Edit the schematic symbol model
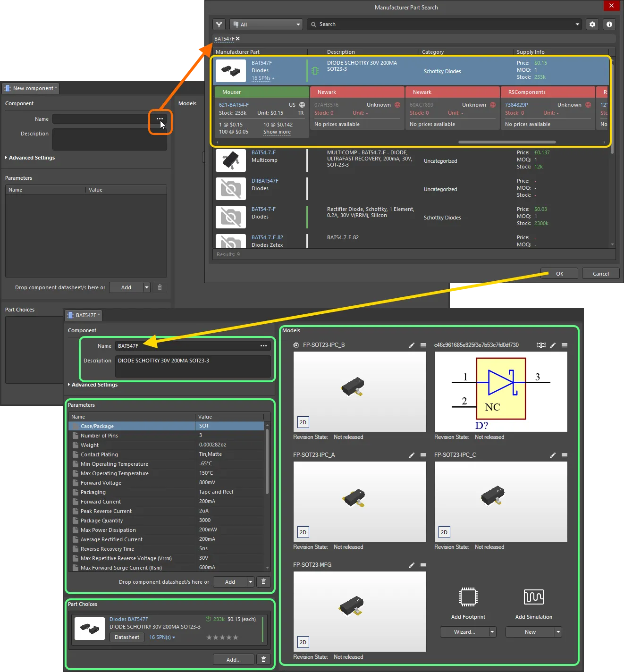Viewport: 624px width, 672px height. pos(553,345)
